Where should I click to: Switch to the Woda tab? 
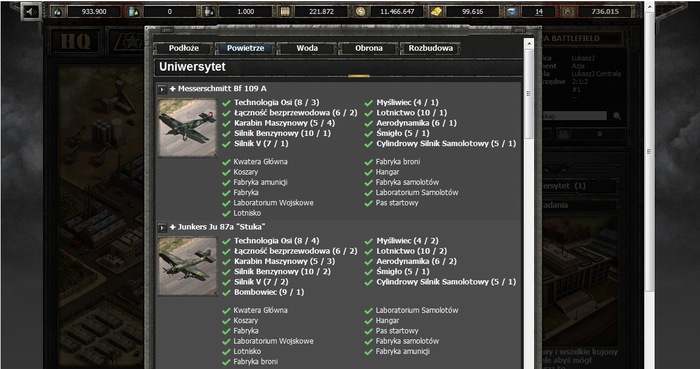[307, 48]
